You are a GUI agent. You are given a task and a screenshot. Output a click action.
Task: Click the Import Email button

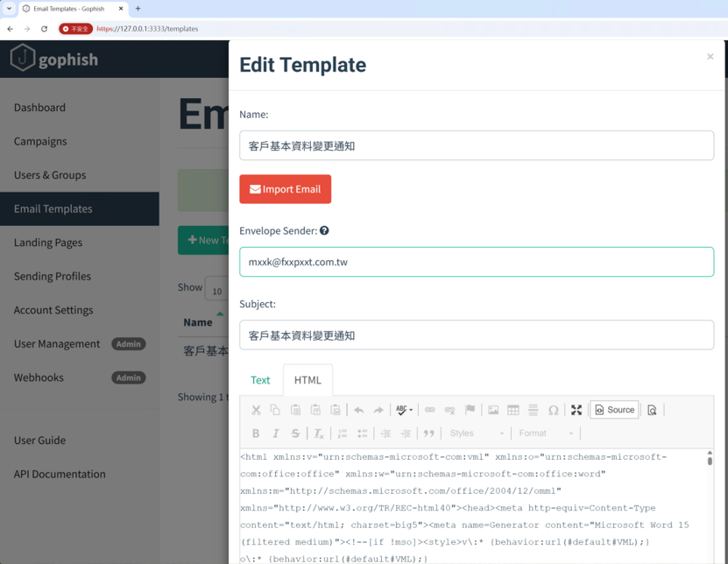pos(285,189)
